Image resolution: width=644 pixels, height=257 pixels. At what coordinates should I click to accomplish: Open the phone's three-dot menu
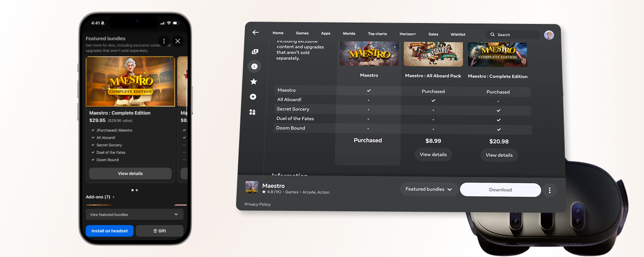click(x=164, y=41)
